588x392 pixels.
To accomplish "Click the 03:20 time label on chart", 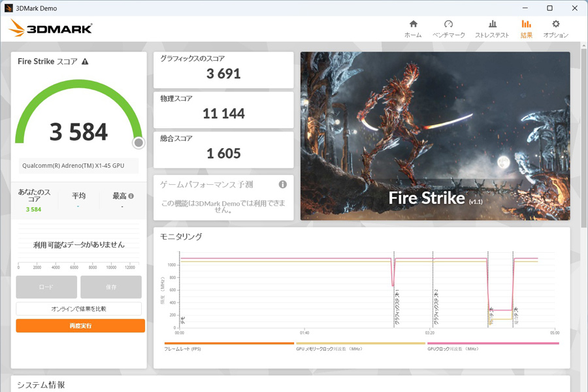I will (430, 333).
